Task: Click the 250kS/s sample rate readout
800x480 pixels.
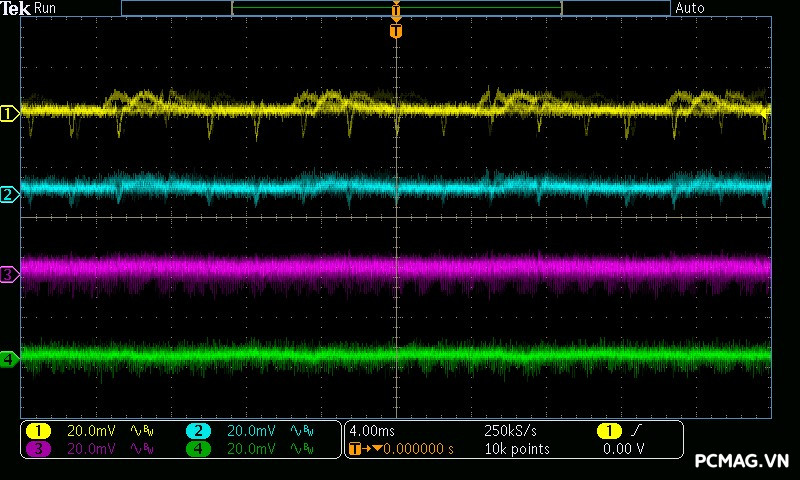Action: point(509,430)
